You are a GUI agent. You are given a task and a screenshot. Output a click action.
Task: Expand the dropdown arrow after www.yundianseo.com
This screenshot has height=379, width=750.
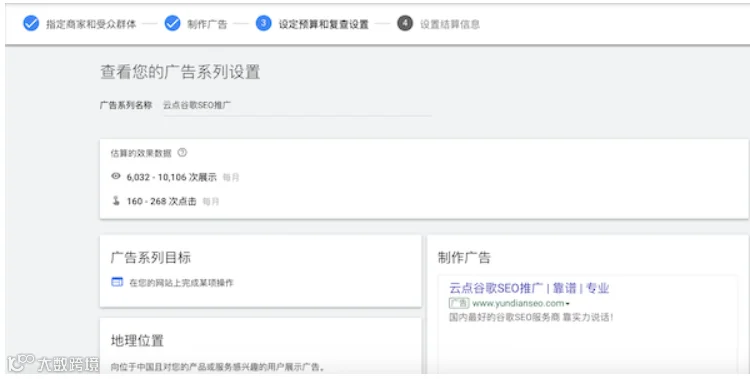point(568,304)
